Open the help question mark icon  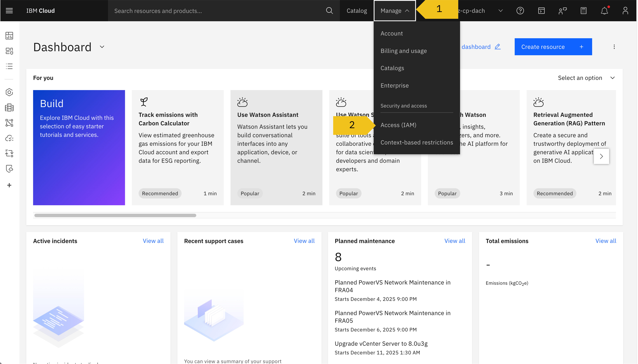(x=520, y=11)
